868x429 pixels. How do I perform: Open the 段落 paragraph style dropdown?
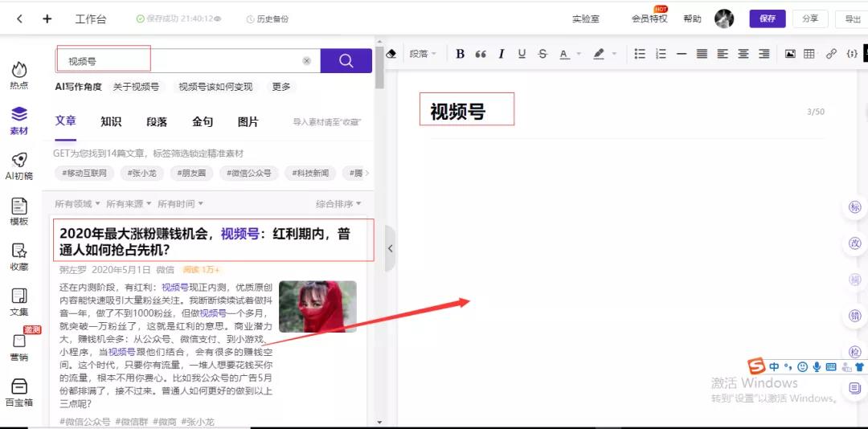tap(423, 54)
